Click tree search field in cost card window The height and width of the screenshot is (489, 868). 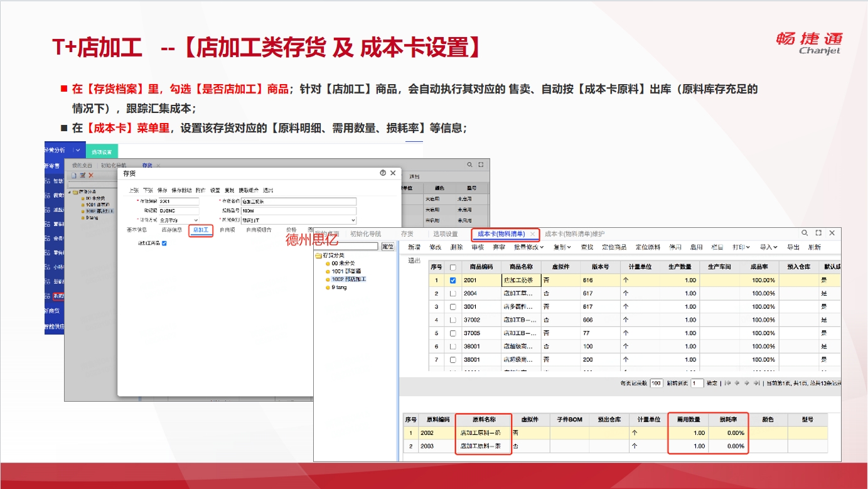click(346, 247)
